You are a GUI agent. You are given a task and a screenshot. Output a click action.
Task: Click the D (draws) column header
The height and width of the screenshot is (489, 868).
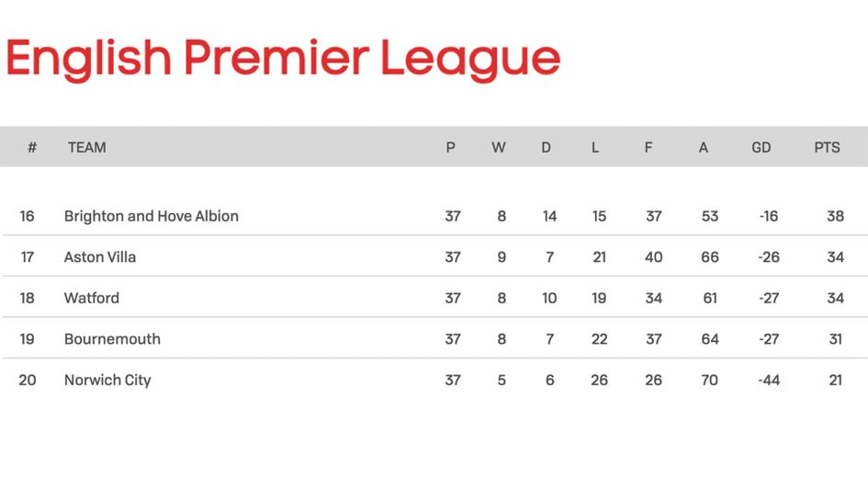coord(546,147)
